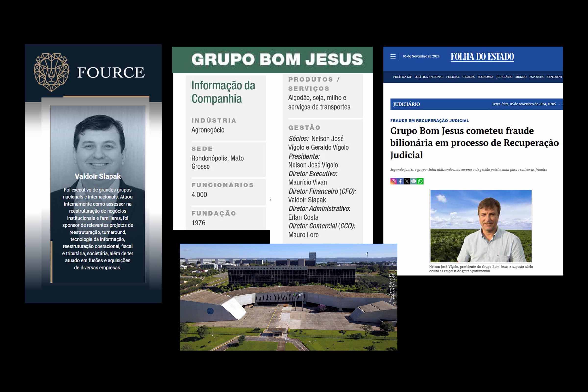The image size is (588, 392).
Task: Open the ECONOMIA section
Action: click(486, 77)
